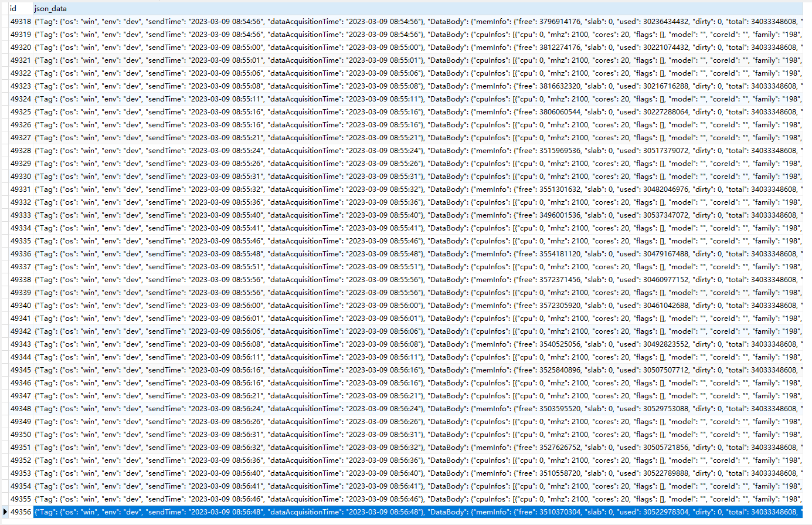This screenshot has width=812, height=525.
Task: Select id cell 49322
Action: click(21, 73)
